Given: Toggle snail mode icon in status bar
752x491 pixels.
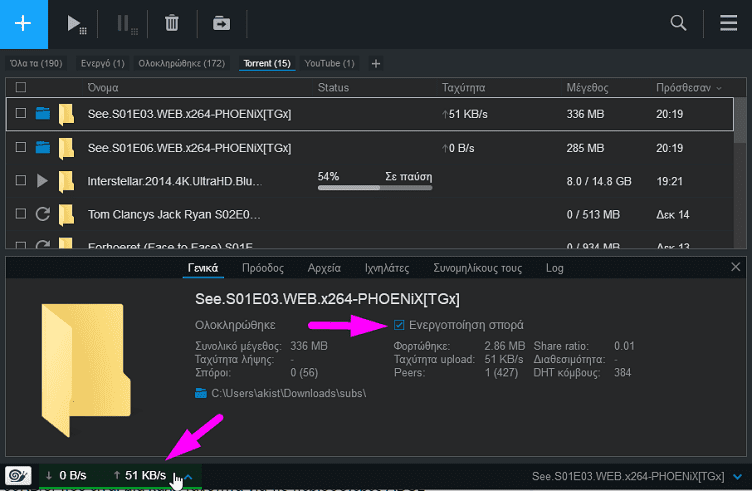Looking at the screenshot, I should [18, 476].
